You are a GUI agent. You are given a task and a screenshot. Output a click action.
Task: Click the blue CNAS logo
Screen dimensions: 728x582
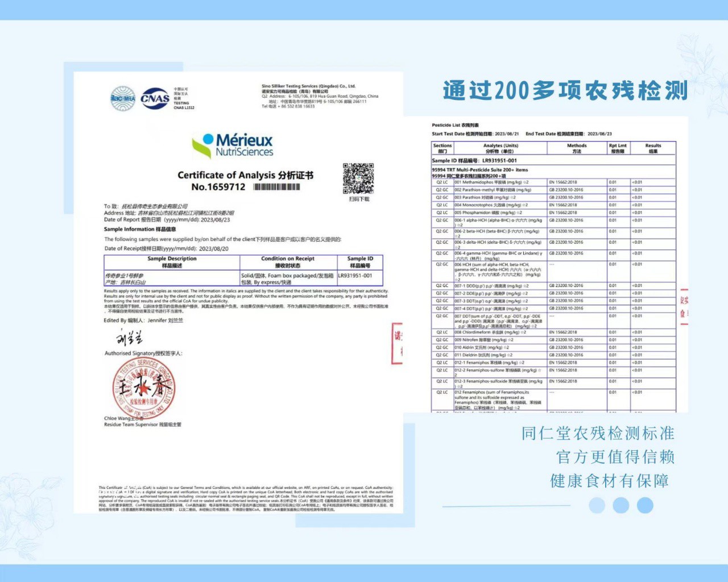(x=155, y=98)
